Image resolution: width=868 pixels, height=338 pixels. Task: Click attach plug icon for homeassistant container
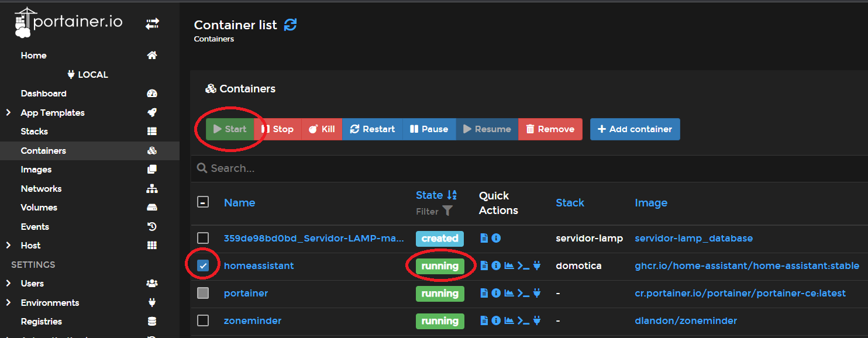click(537, 265)
